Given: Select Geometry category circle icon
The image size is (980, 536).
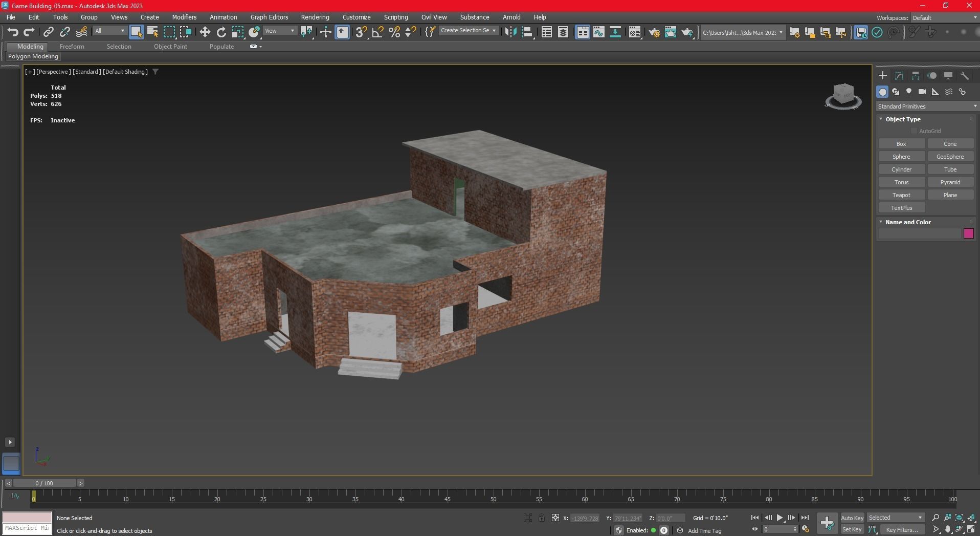Looking at the screenshot, I should point(883,92).
